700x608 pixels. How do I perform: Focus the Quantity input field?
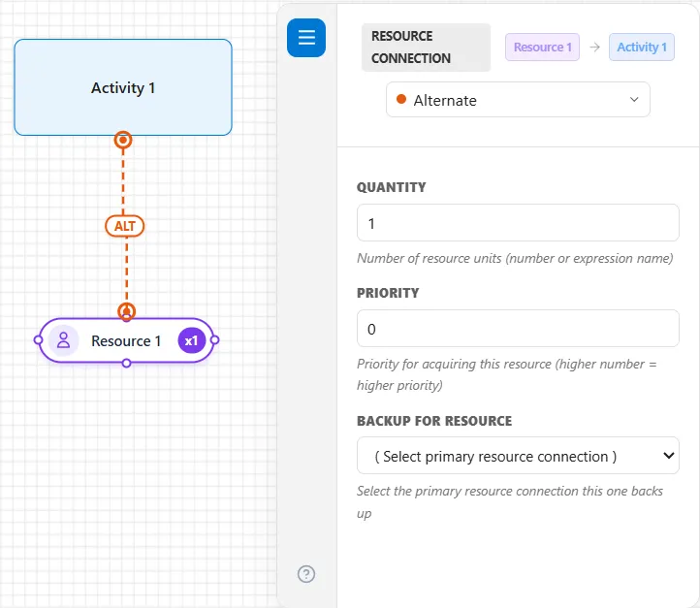(518, 223)
